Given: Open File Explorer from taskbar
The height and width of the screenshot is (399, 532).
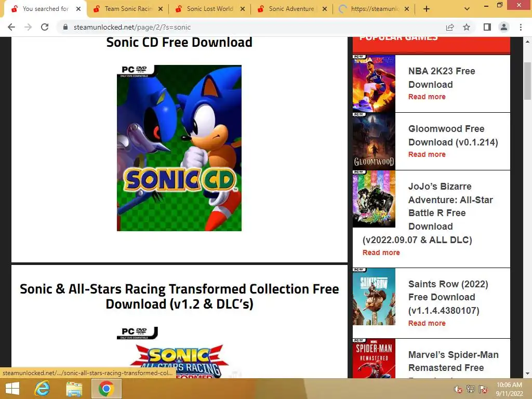Looking at the screenshot, I should click(x=74, y=389).
